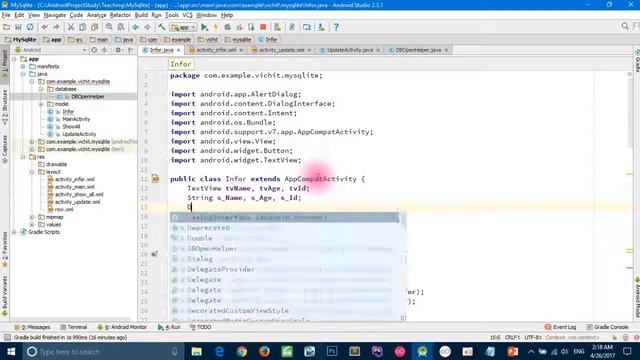
Task: Open Firefox from the taskbar
Action: click(264, 351)
